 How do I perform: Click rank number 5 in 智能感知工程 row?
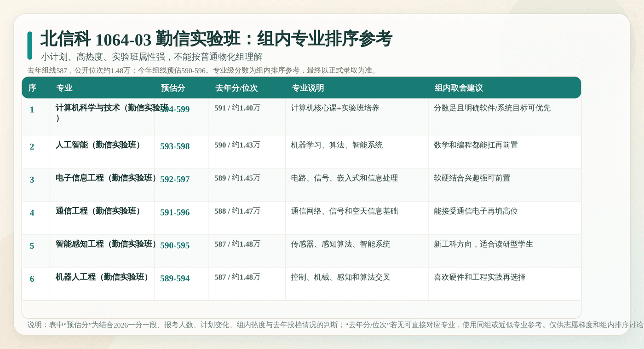coord(32,246)
